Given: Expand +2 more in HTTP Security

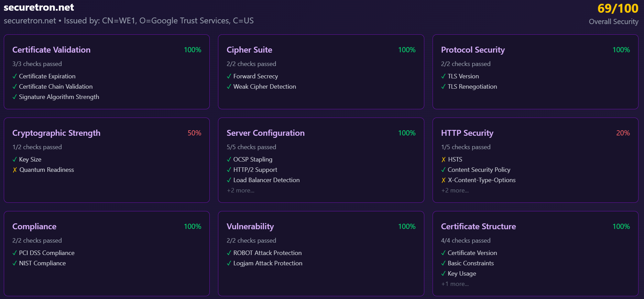Looking at the screenshot, I should [x=455, y=190].
